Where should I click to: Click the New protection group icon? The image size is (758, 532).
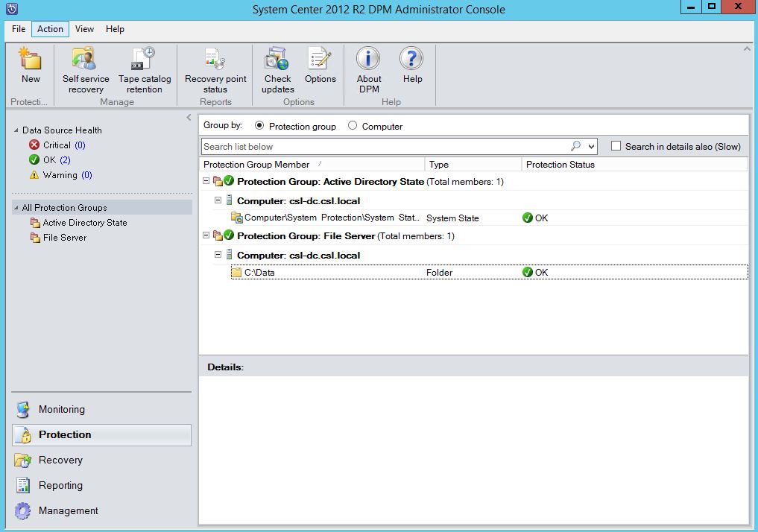point(30,59)
